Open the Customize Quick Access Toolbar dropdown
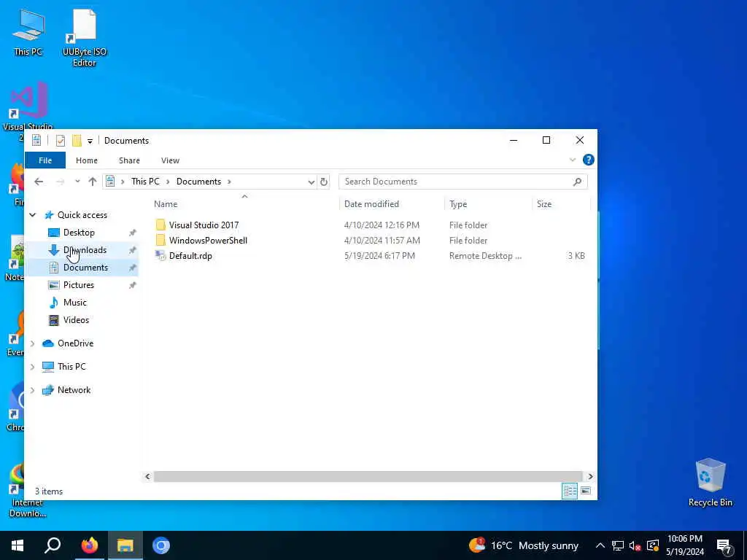747x560 pixels. (x=90, y=141)
